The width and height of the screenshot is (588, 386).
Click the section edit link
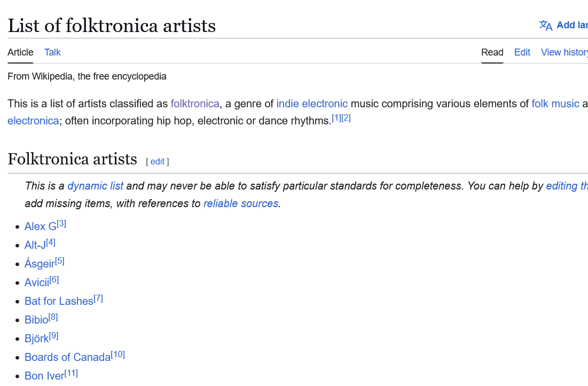(x=158, y=161)
